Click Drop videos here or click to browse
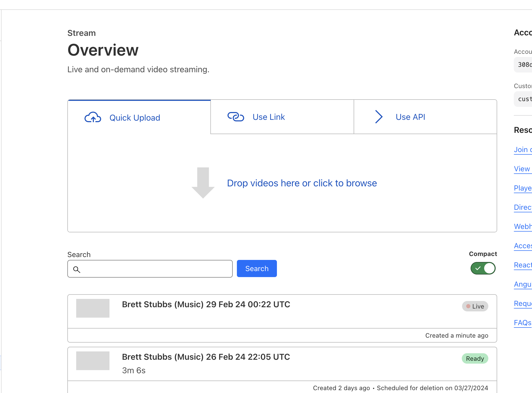Viewport: 532px width, 393px height. coord(302,183)
